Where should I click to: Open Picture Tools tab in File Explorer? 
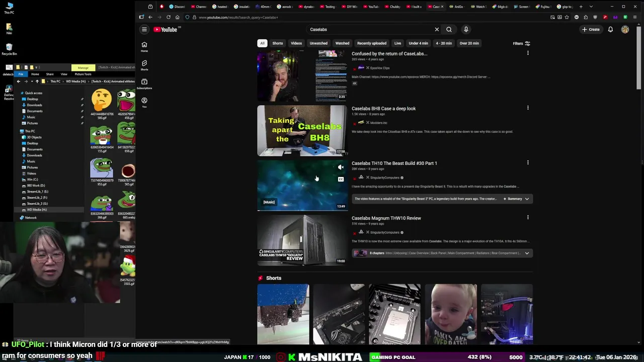tap(83, 74)
